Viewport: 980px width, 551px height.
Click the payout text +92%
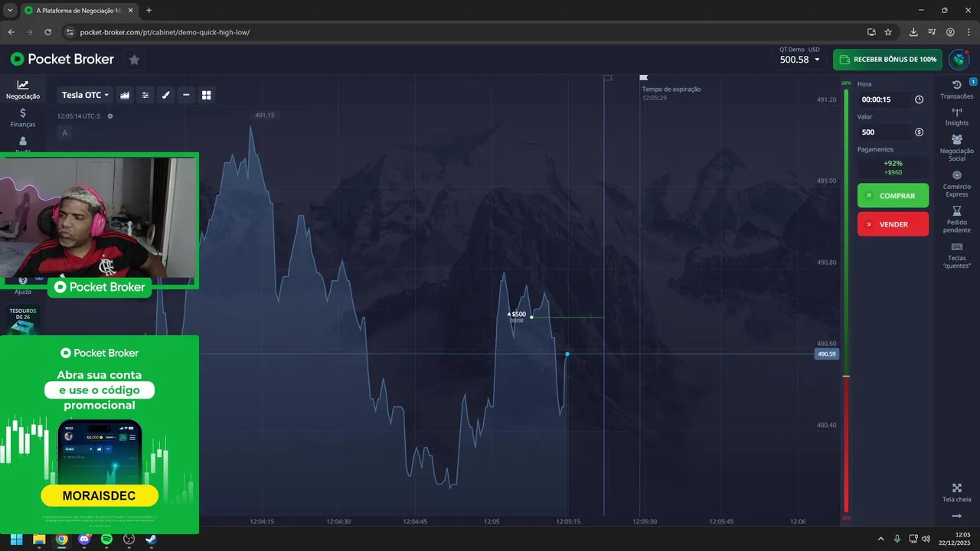click(893, 164)
